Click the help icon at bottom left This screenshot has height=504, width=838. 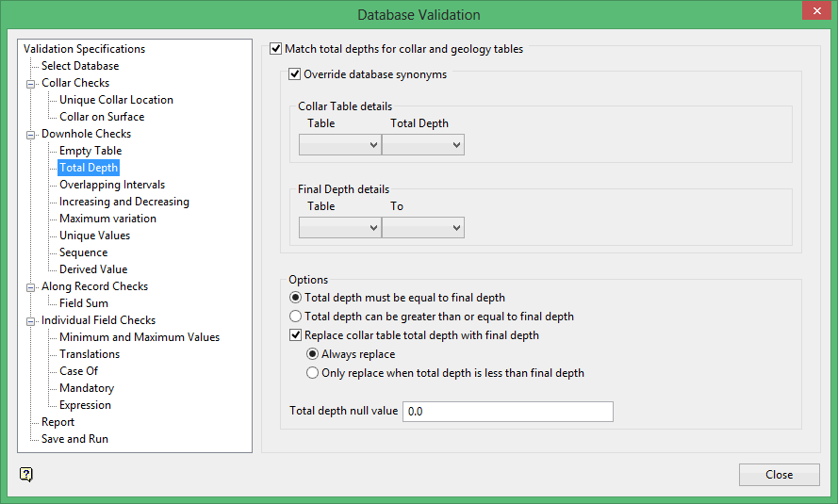tap(25, 474)
